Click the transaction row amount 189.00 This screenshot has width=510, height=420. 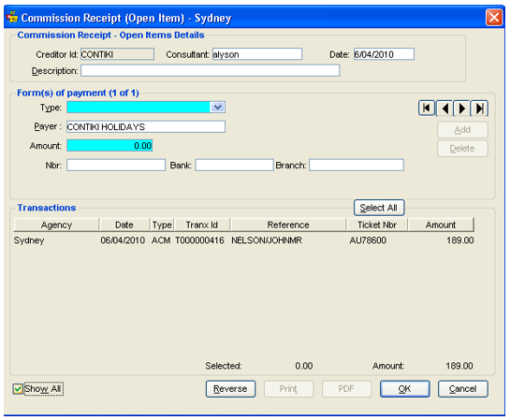[459, 240]
